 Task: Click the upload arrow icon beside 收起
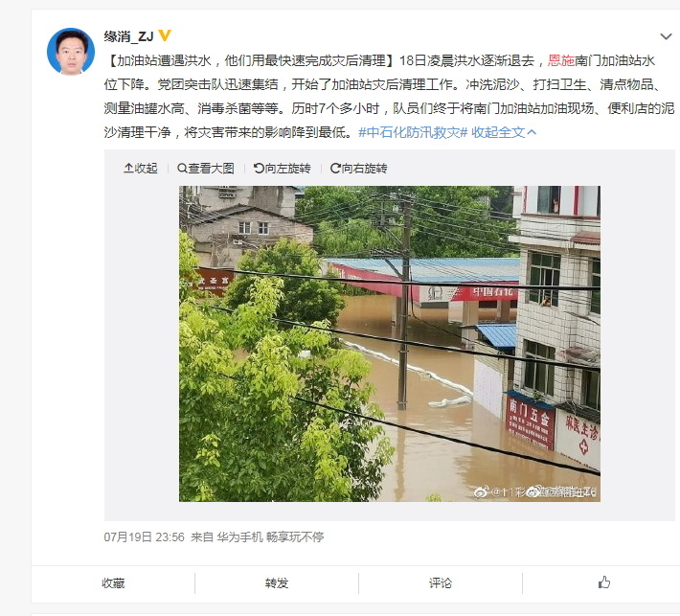[128, 169]
